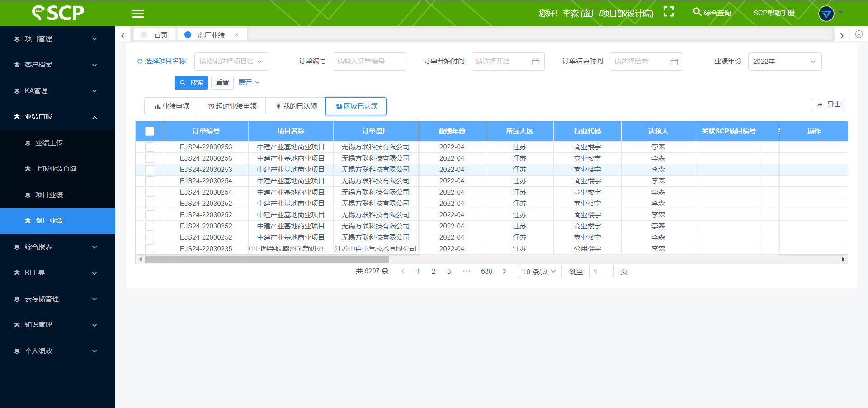Open 业绩上传 in the sidebar
The width and height of the screenshot is (868, 408).
click(x=57, y=143)
